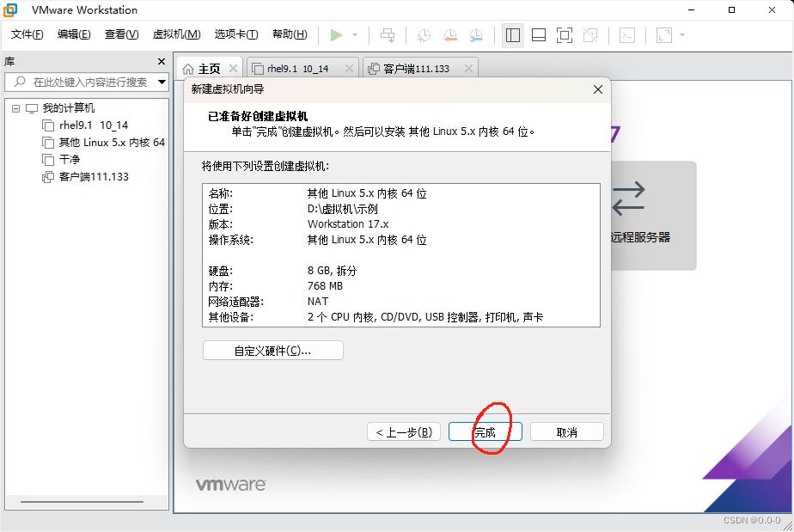Select the 干净 virtual machine
The height and width of the screenshot is (532, 794).
[x=70, y=160]
